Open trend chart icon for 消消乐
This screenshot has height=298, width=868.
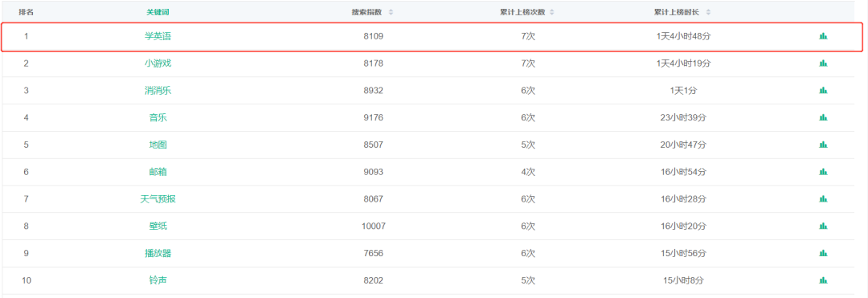(823, 91)
